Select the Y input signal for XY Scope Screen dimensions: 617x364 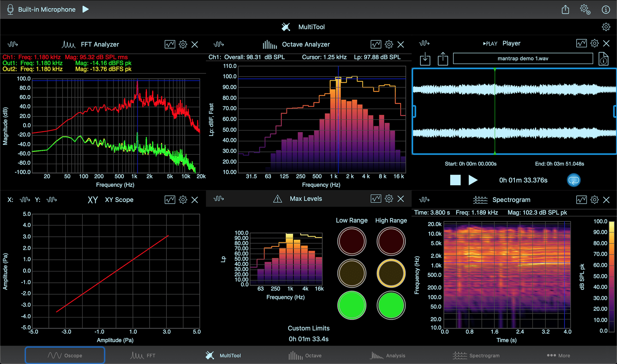coord(52,200)
